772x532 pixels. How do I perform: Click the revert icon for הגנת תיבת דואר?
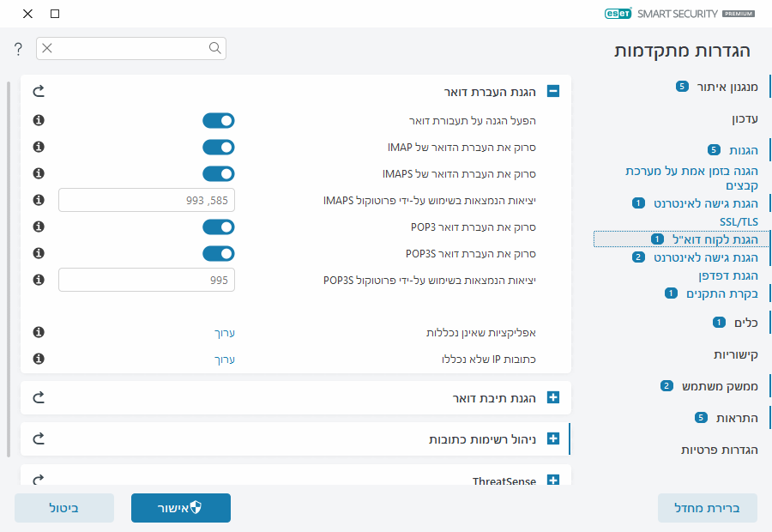click(37, 397)
